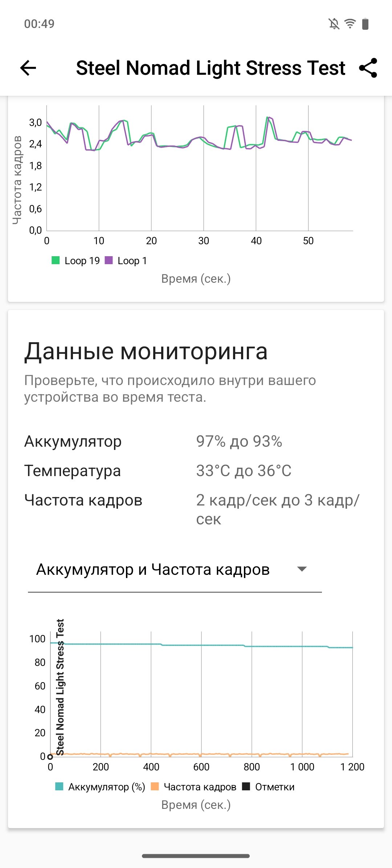392x868 pixels.
Task: Tap the frame rate 2 кадр/сек value
Action: (278, 509)
